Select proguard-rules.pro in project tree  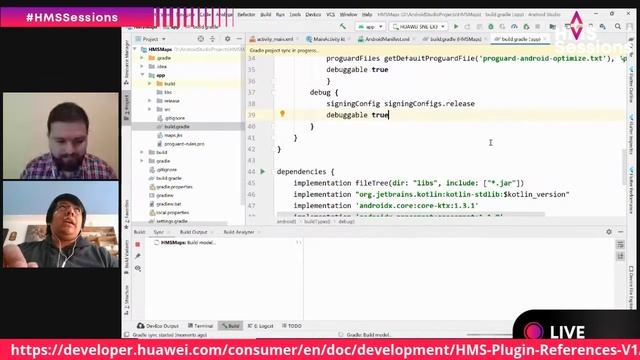coord(181,144)
